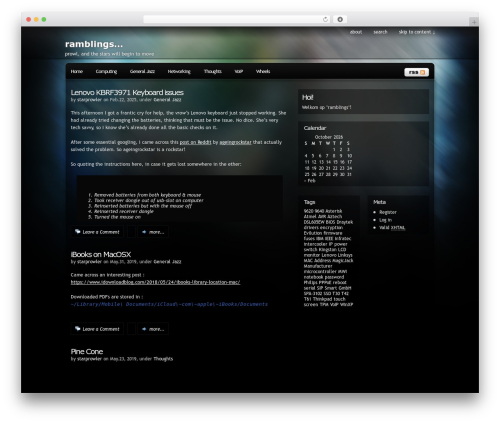Select the microcontroller tag
Image resolution: width=500 pixels, height=423 pixels.
pos(320,271)
